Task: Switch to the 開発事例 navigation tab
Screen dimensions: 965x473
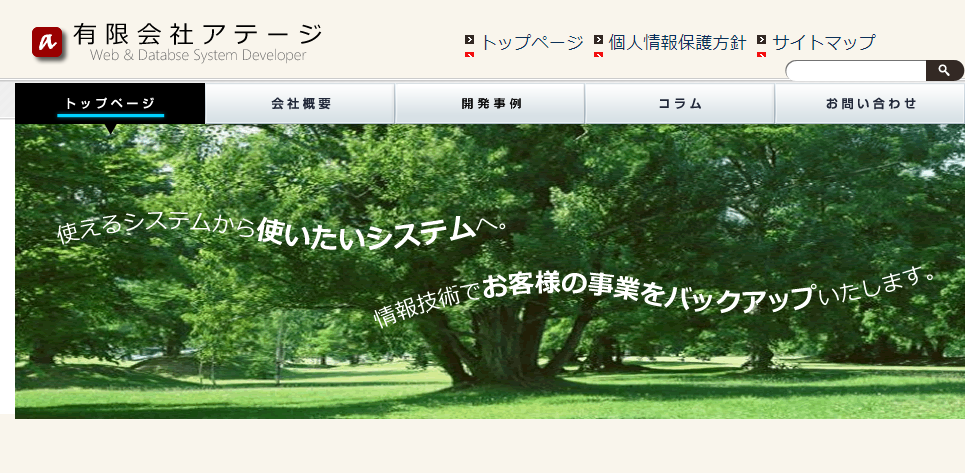Action: coord(490,104)
